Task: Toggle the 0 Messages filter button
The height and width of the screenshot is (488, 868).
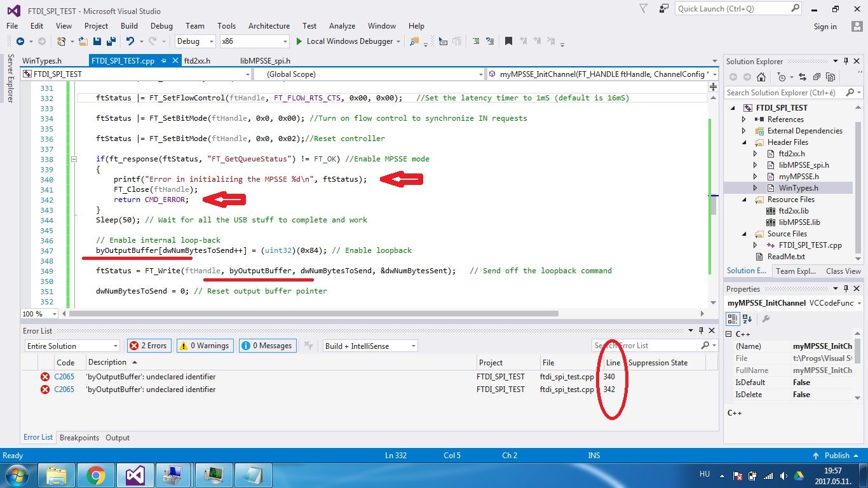Action: coord(267,346)
